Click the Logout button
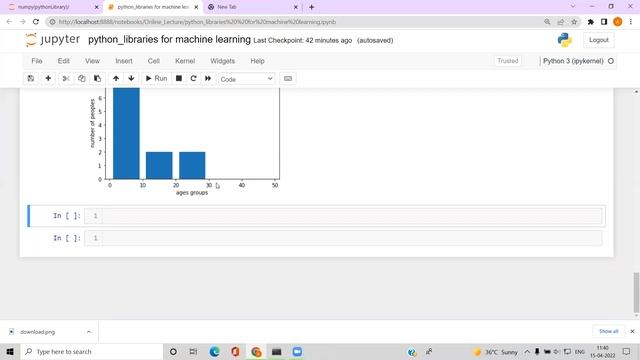 pyautogui.click(x=599, y=40)
